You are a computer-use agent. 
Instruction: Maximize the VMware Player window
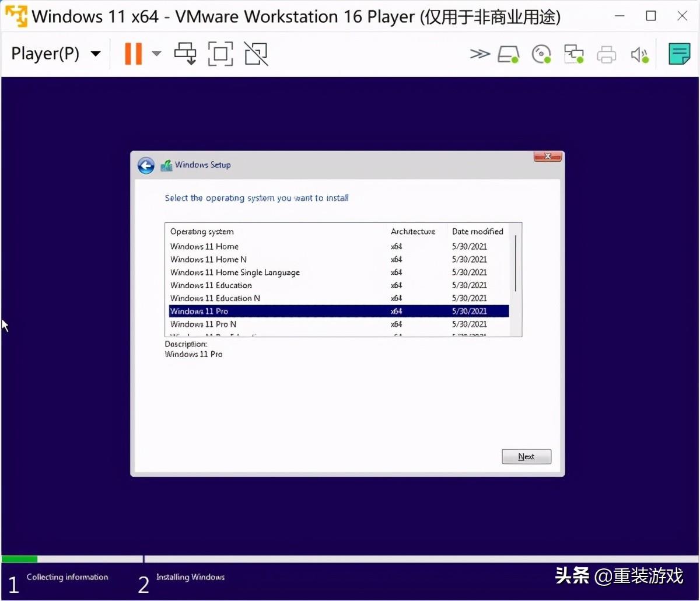click(x=651, y=16)
